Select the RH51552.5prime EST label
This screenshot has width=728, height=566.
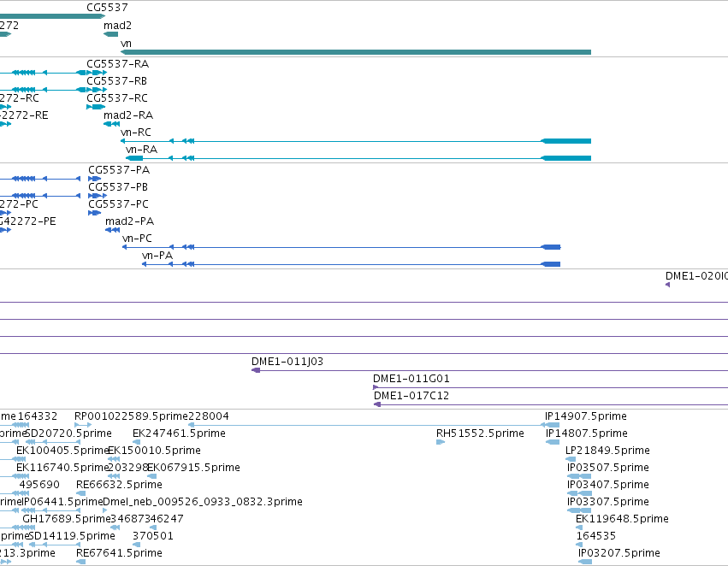coord(480,433)
